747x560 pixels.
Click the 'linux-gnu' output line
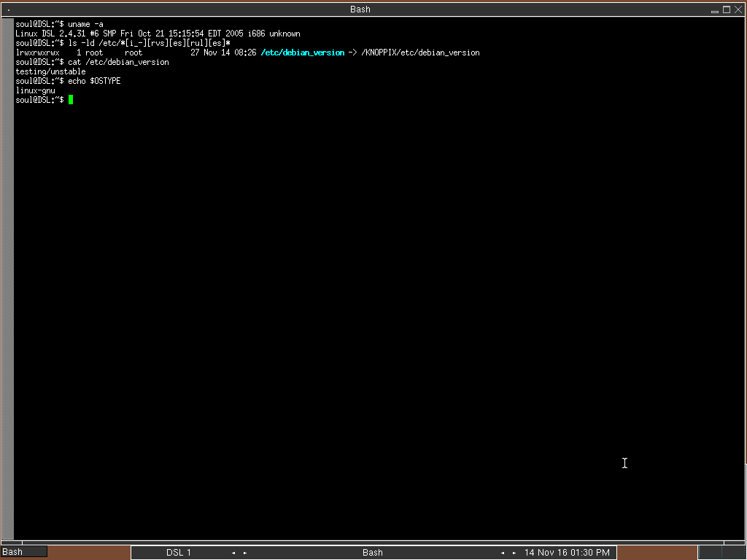tap(35, 90)
